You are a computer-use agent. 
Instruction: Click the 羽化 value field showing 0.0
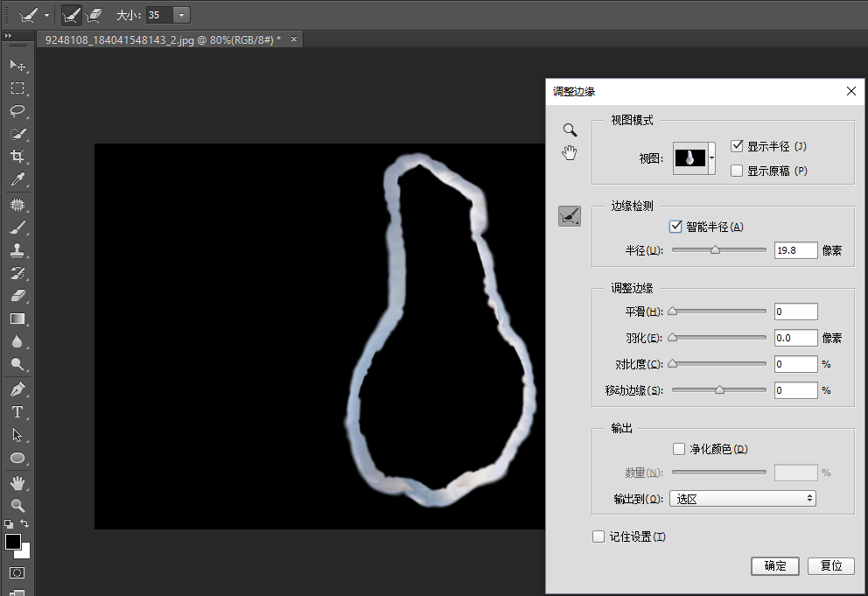(795, 338)
